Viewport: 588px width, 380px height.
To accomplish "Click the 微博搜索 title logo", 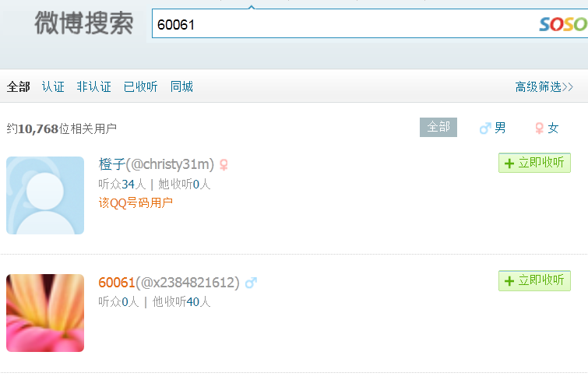I will pos(83,23).
